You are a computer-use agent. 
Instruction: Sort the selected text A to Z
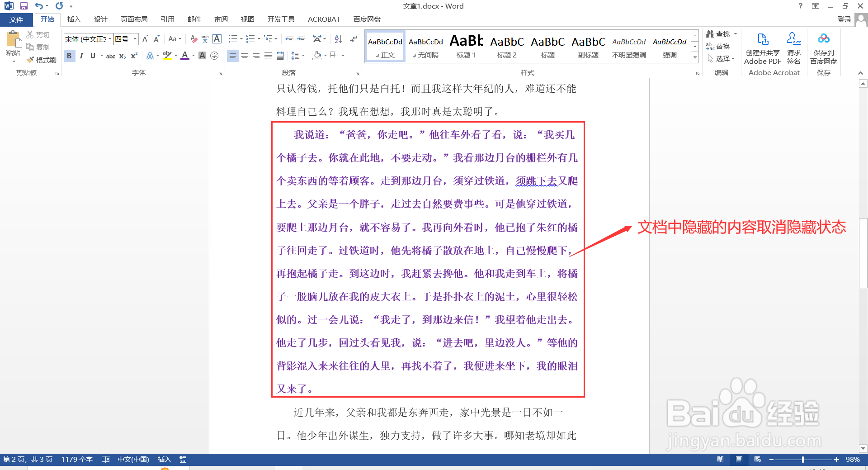tap(338, 39)
